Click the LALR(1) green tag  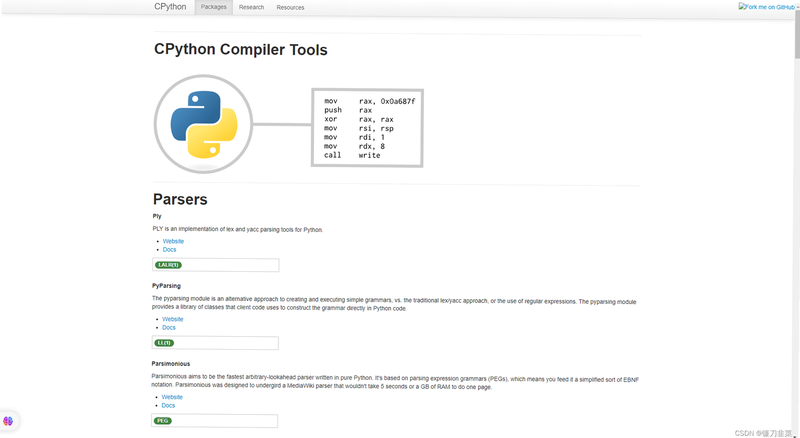click(x=168, y=265)
